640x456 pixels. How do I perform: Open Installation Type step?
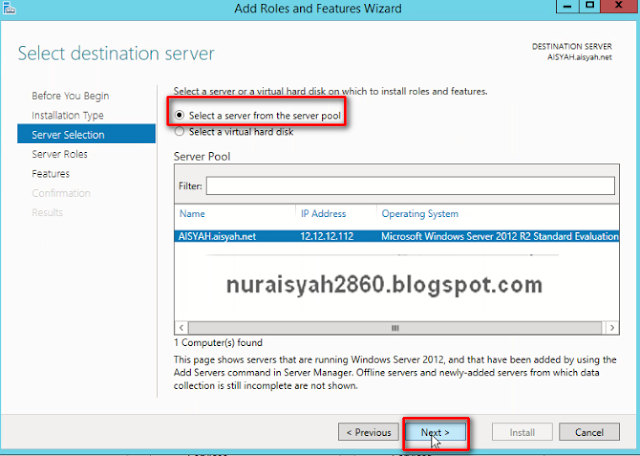click(x=68, y=115)
